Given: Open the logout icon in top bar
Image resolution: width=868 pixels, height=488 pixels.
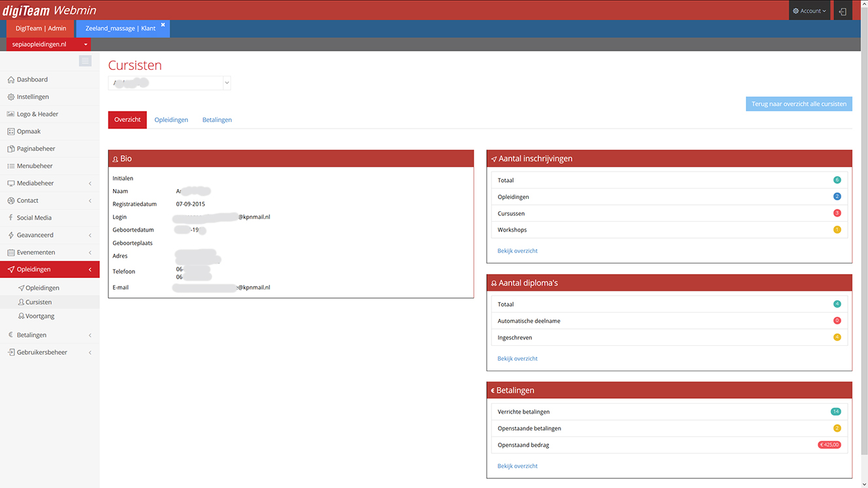Looking at the screenshot, I should coord(843,11).
